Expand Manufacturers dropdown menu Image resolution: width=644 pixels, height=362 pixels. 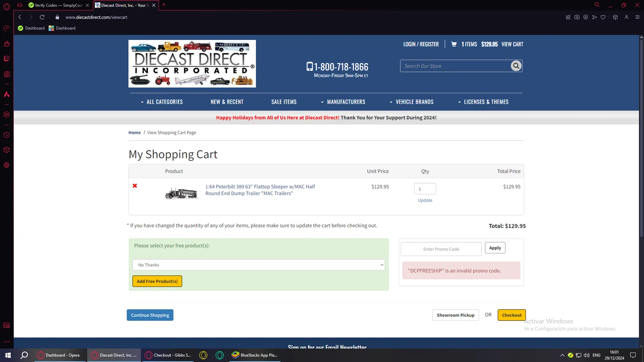[343, 102]
